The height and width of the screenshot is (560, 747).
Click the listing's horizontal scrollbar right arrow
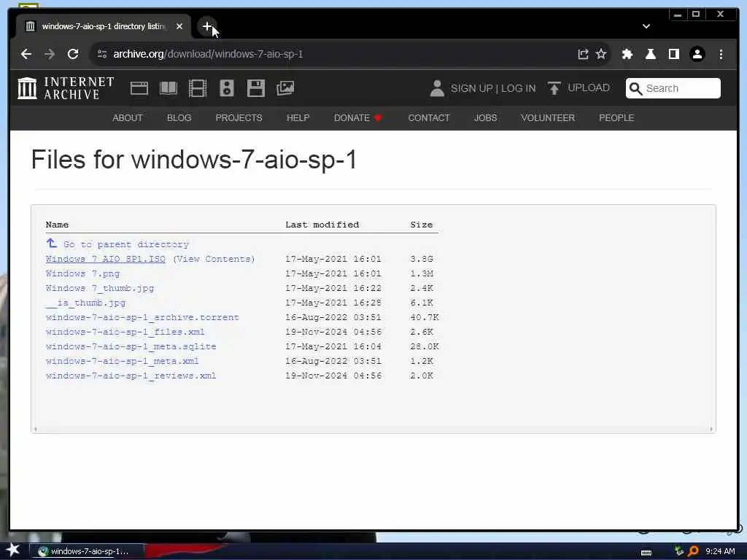coord(711,429)
